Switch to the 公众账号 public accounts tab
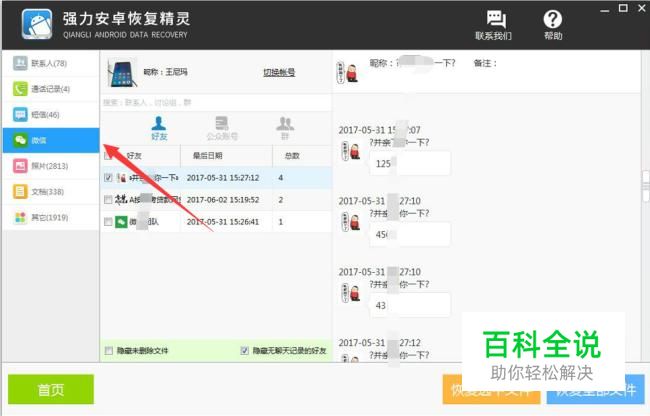This screenshot has width=650, height=416. pyautogui.click(x=222, y=128)
